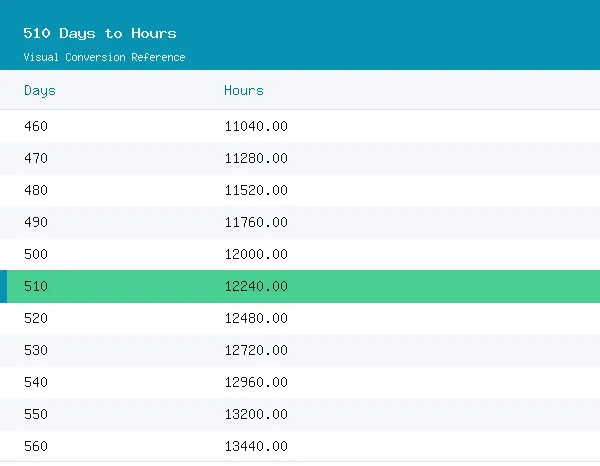
Task: Select the '500' days cell
Action: click(36, 254)
